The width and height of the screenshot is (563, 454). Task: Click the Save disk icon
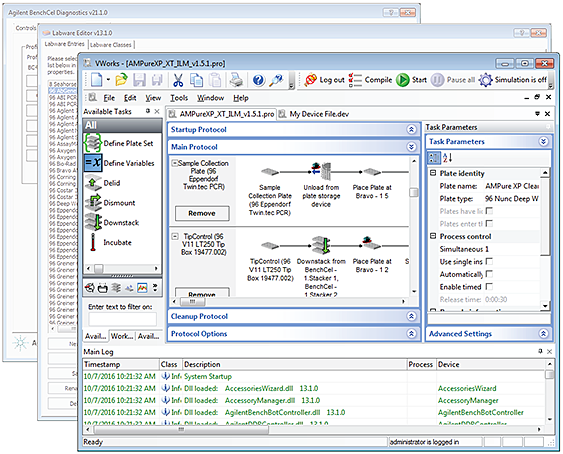tap(139, 80)
